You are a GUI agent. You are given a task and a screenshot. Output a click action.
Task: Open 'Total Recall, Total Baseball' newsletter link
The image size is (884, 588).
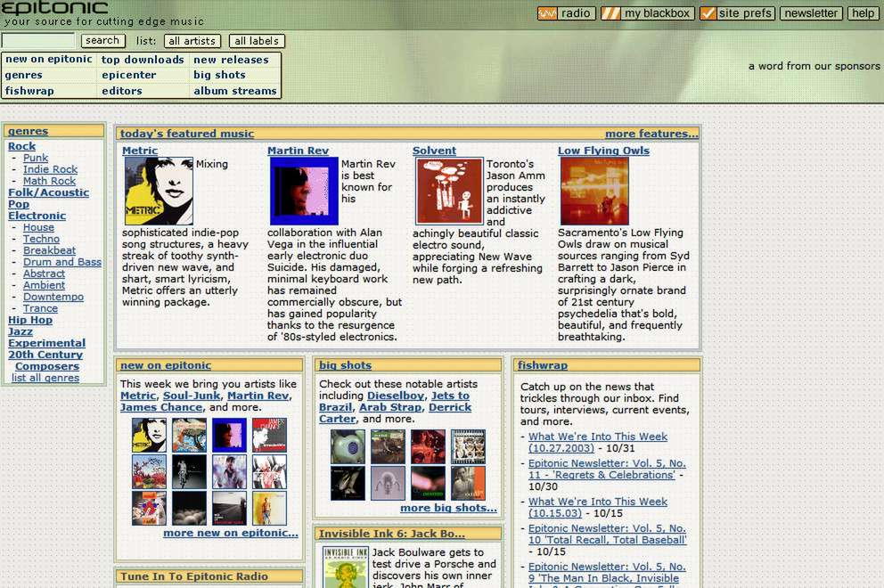[607, 534]
